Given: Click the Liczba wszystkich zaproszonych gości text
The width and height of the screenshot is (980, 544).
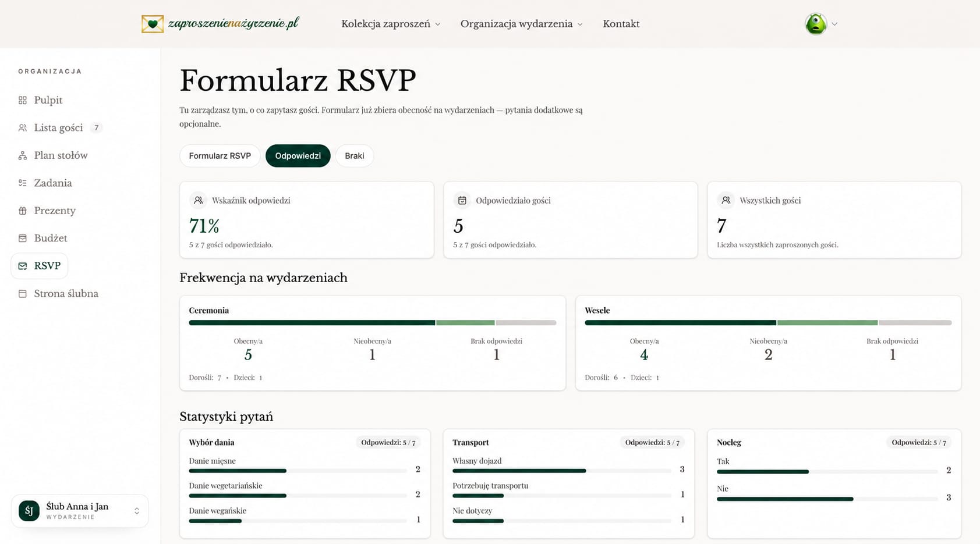Looking at the screenshot, I should (777, 245).
